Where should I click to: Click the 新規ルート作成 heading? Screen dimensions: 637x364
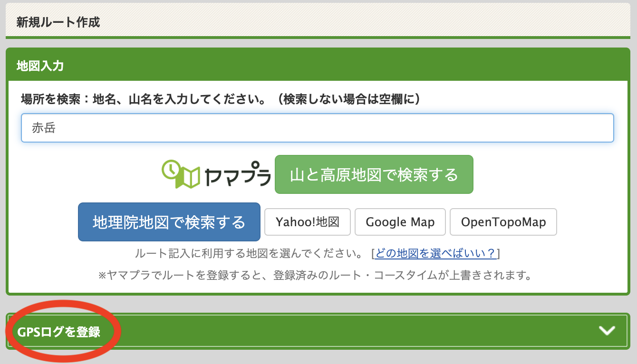pyautogui.click(x=58, y=22)
